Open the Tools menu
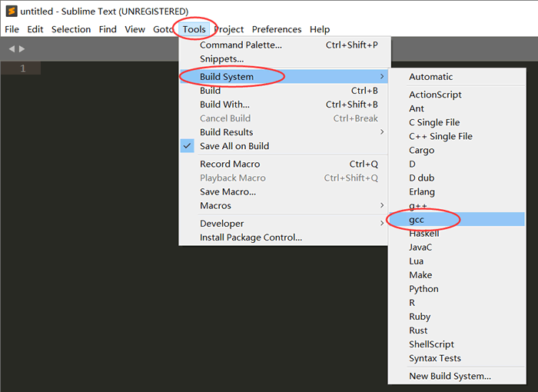Viewport: 538px width, 392px height. tap(194, 29)
